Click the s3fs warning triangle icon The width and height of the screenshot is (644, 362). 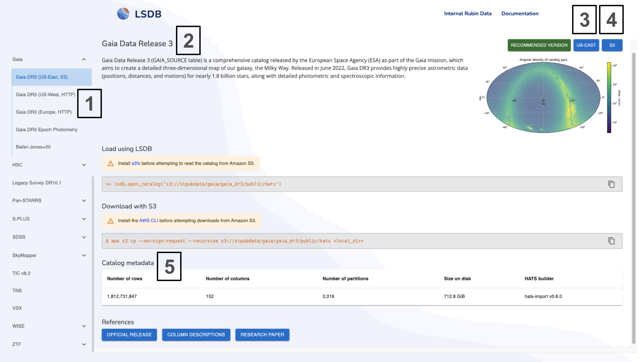click(110, 163)
